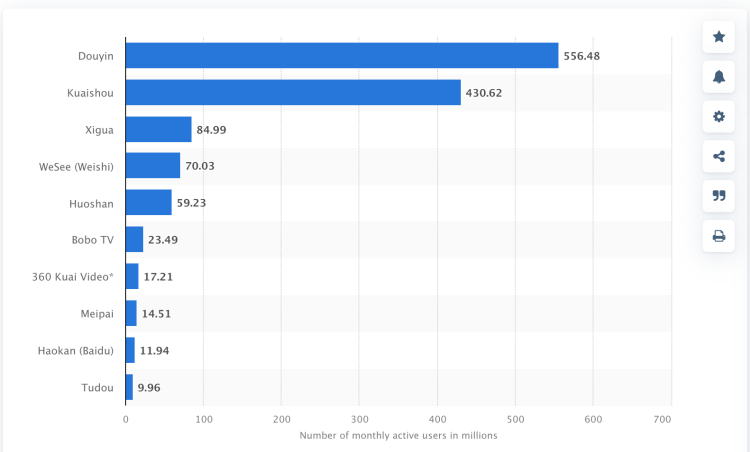750x452 pixels.
Task: Click the Meipai axis label
Action: pos(97,314)
